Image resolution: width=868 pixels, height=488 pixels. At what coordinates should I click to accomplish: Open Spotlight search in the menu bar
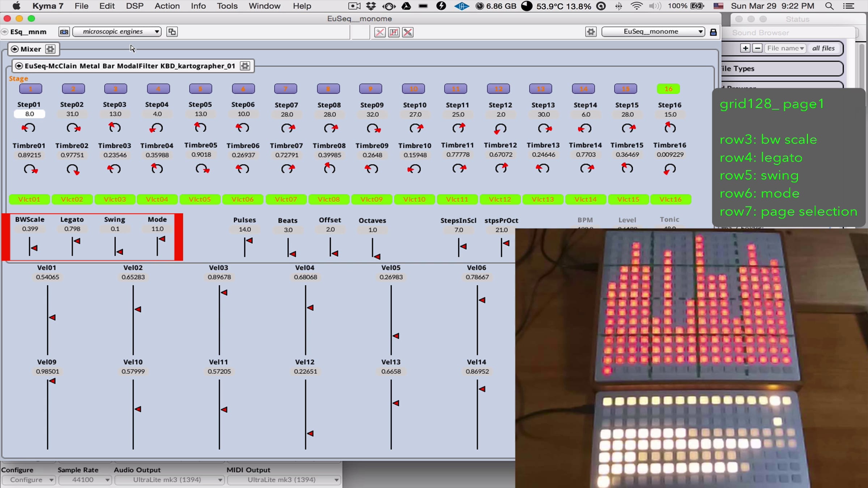[829, 6]
